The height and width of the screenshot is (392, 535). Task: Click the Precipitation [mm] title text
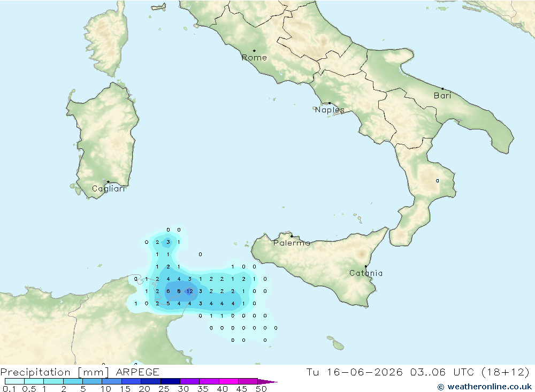click(x=55, y=372)
